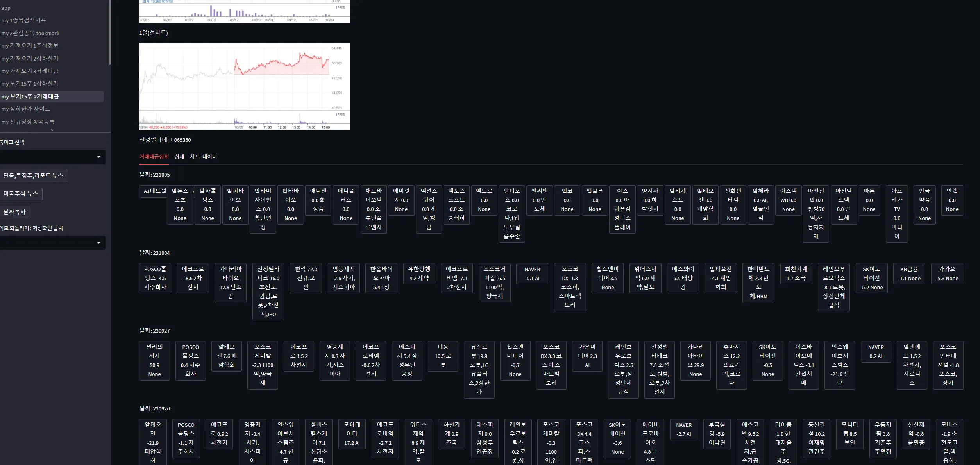Image resolution: width=980 pixels, height=465 pixels.
Task: Click 카나리아바이오 29.9 button
Action: [696, 361]
